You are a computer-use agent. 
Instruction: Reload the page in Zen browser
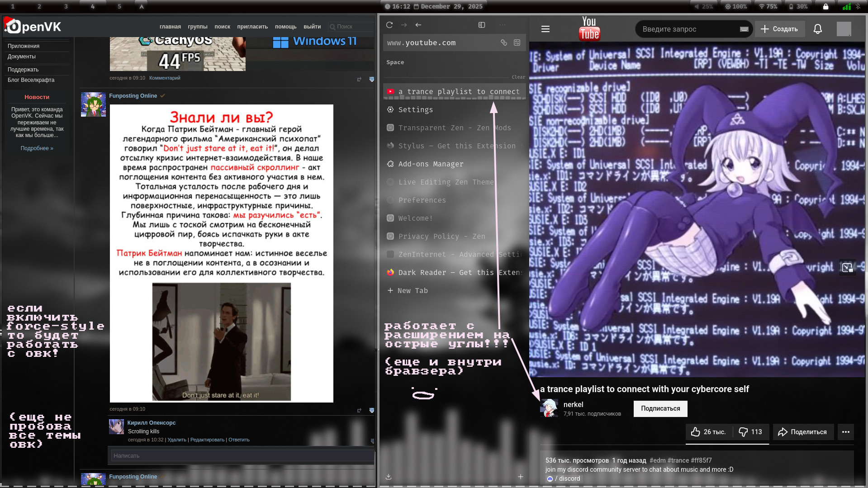coord(389,25)
